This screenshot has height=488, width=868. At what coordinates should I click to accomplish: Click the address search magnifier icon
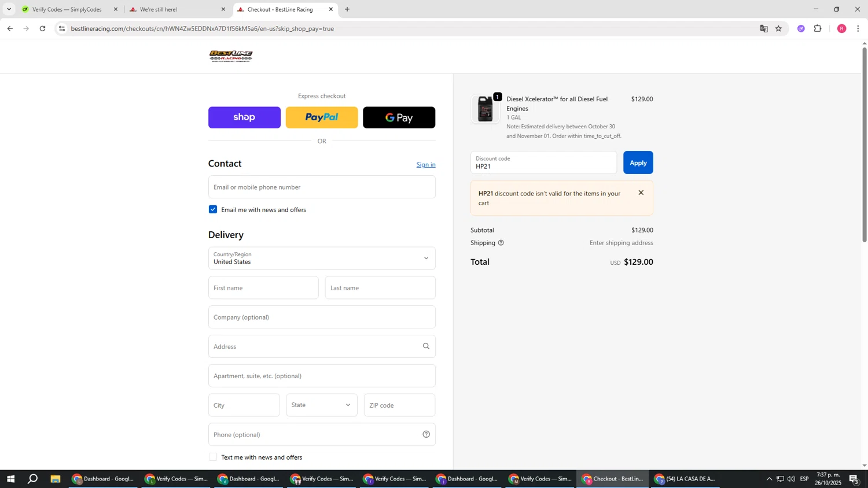coord(426,346)
